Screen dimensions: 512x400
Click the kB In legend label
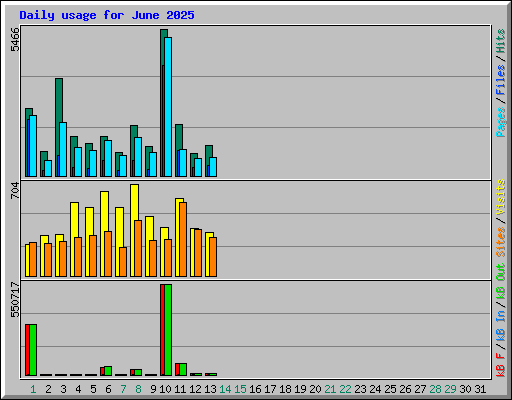pyautogui.click(x=501, y=325)
